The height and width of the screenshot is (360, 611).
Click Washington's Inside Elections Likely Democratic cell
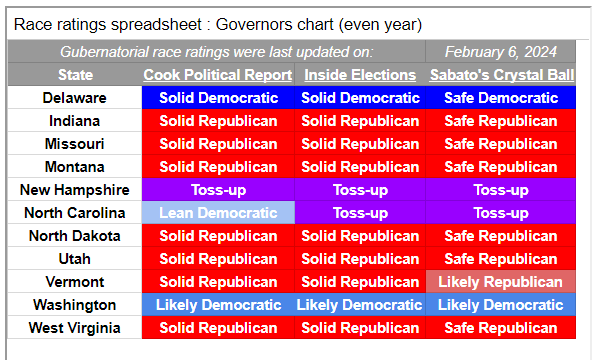[x=360, y=305]
